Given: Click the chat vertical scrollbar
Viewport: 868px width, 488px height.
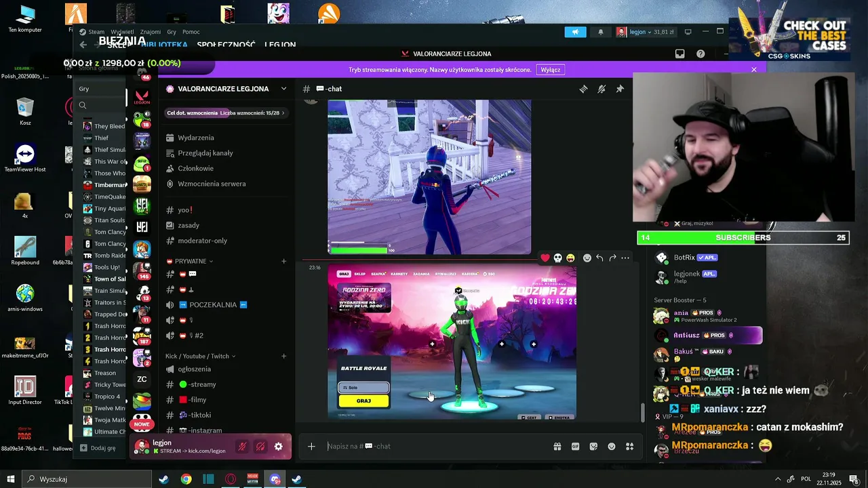Looking at the screenshot, I should point(642,411).
